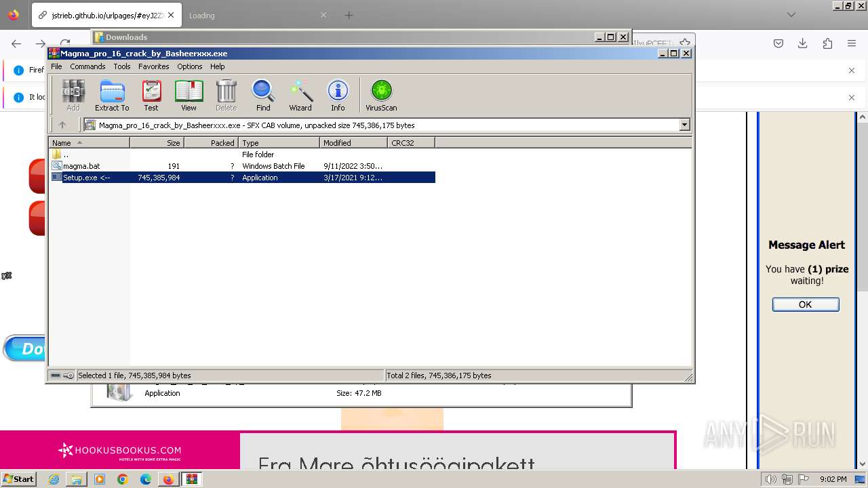Show archive Info
The width and height of the screenshot is (868, 488).
click(338, 95)
